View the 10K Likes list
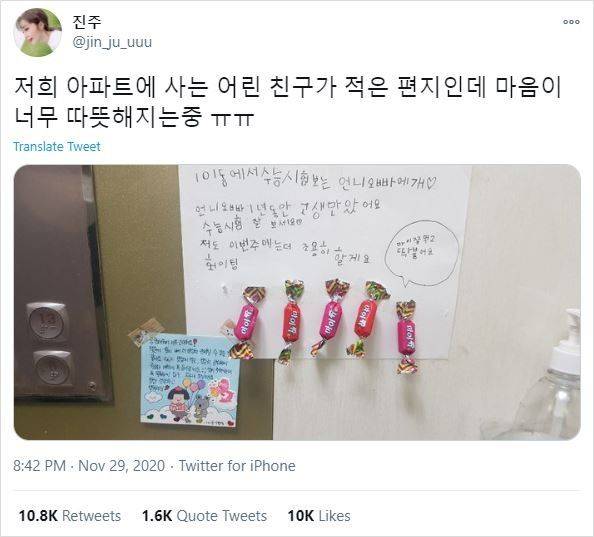The width and height of the screenshot is (594, 537). click(x=319, y=516)
